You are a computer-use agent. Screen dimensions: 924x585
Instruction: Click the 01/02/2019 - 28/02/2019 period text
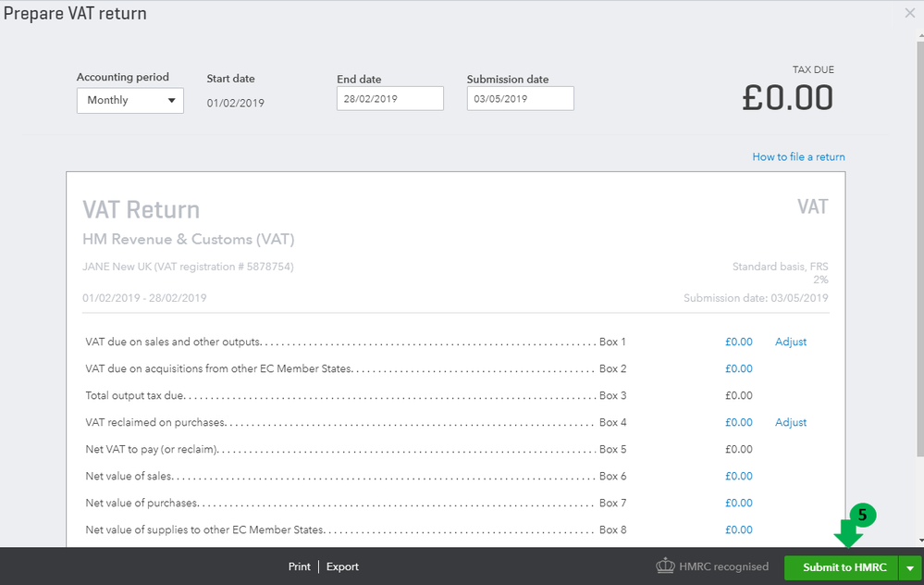(x=144, y=298)
